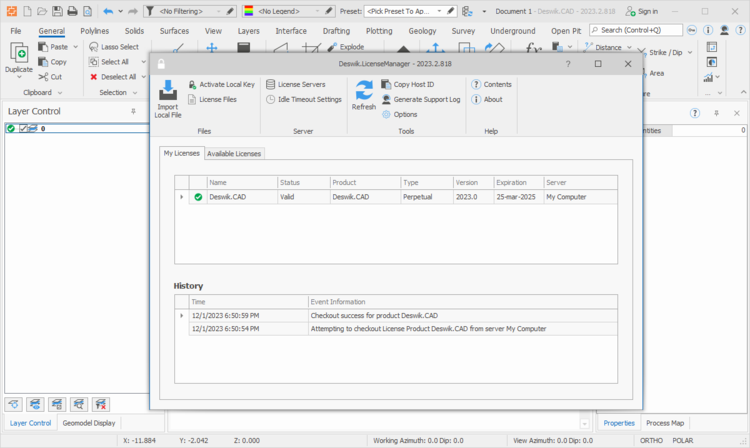Open the Strike / Dip dropdown arrow

(690, 53)
